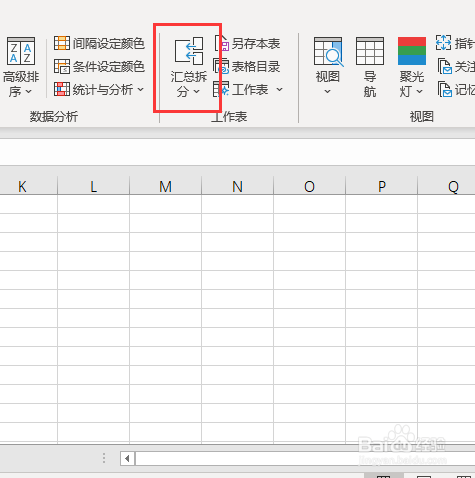The image size is (475, 478).
Task: Expand the 聚光灯 dropdown arrow
Action: pyautogui.click(x=420, y=91)
